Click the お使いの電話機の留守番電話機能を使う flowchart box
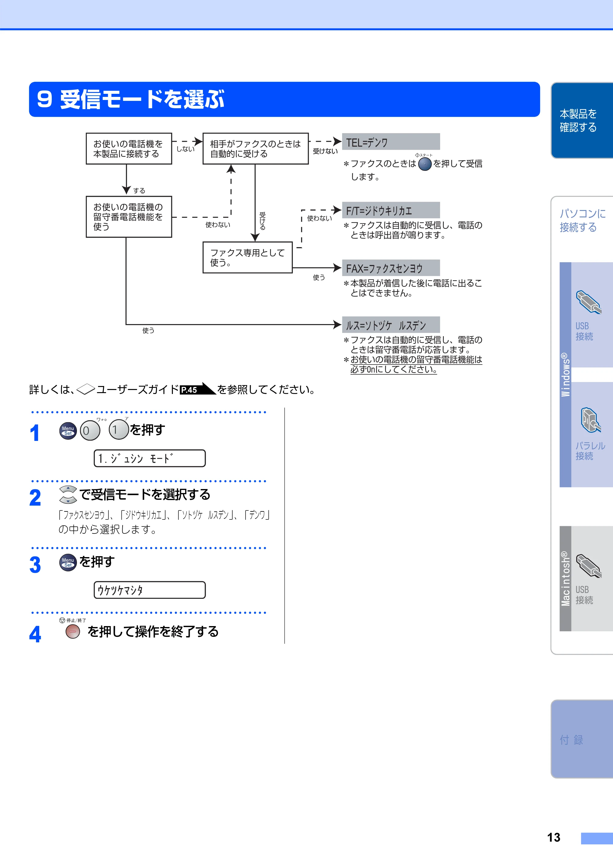 pos(129,217)
